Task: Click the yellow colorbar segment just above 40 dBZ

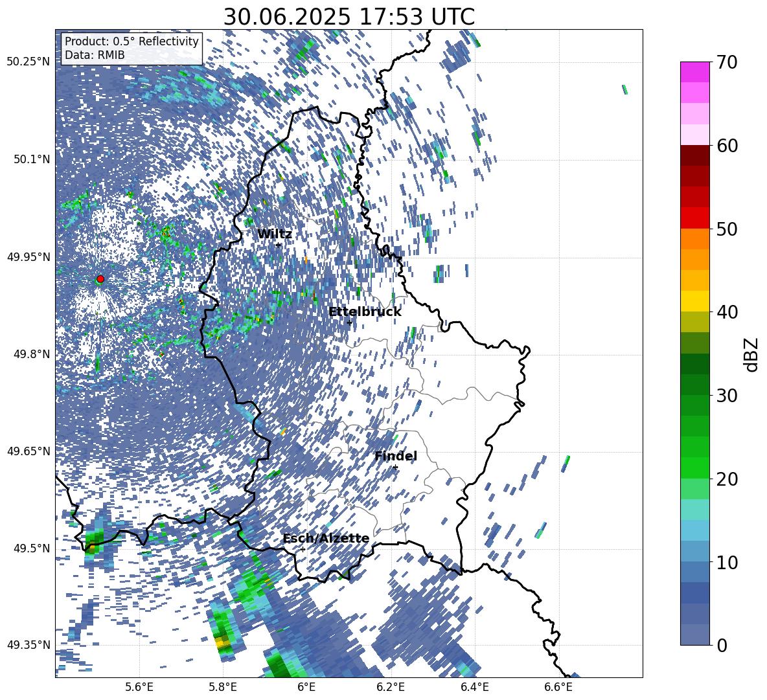Action: click(x=694, y=301)
